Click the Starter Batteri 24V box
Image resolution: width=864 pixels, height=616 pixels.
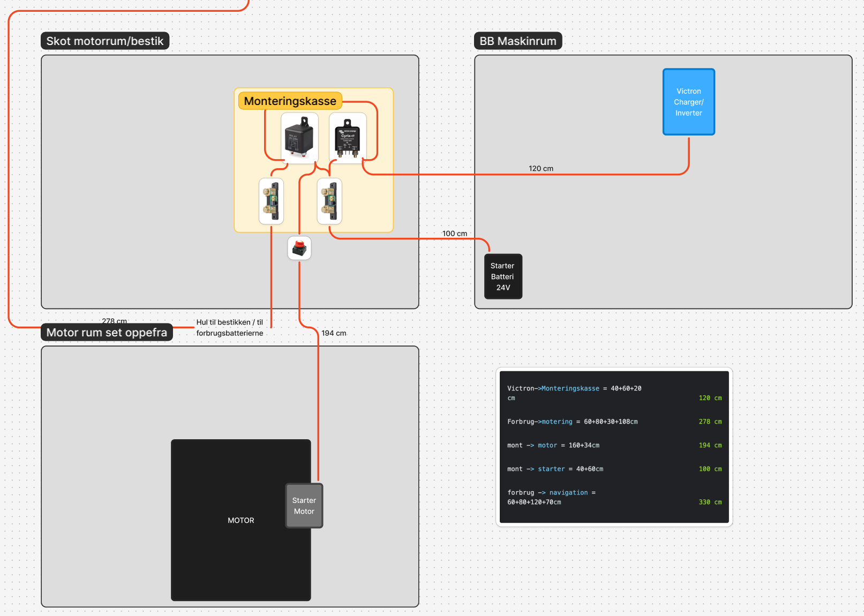point(503,276)
